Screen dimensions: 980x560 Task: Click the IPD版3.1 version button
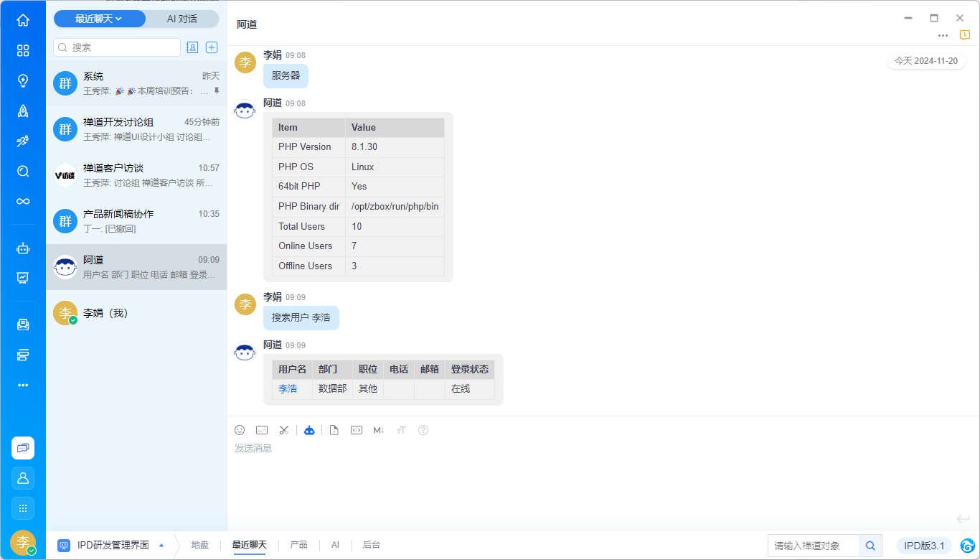pyautogui.click(x=924, y=546)
